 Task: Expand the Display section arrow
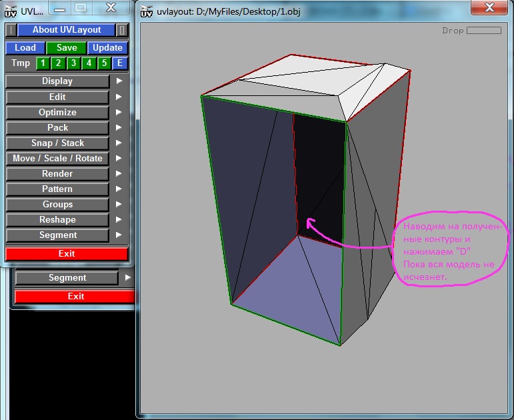coord(119,81)
